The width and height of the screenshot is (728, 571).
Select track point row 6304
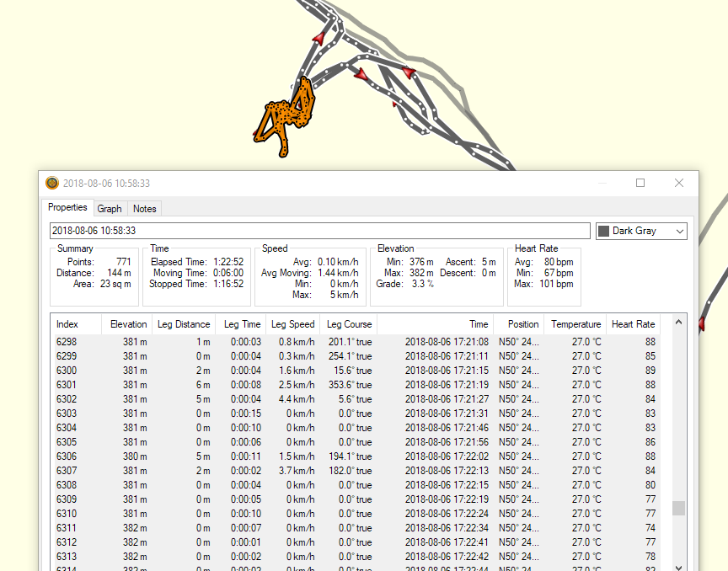click(x=356, y=428)
